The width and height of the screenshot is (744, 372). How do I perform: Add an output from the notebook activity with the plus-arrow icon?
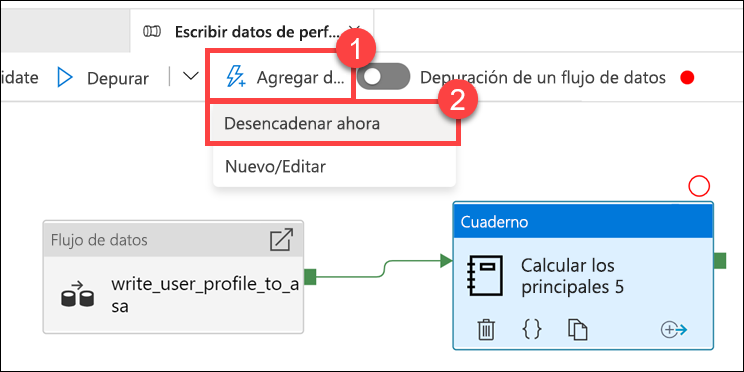[674, 330]
